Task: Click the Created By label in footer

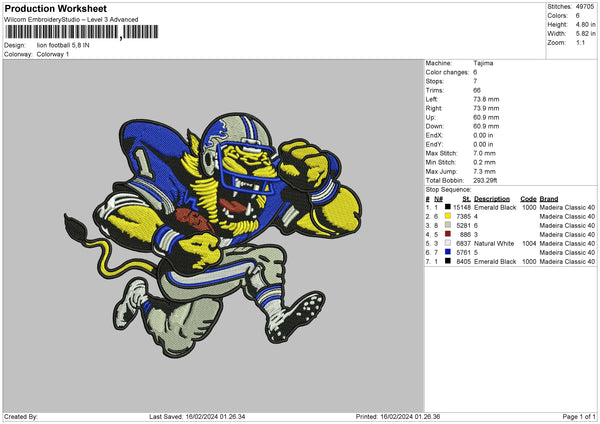Action: (21, 417)
